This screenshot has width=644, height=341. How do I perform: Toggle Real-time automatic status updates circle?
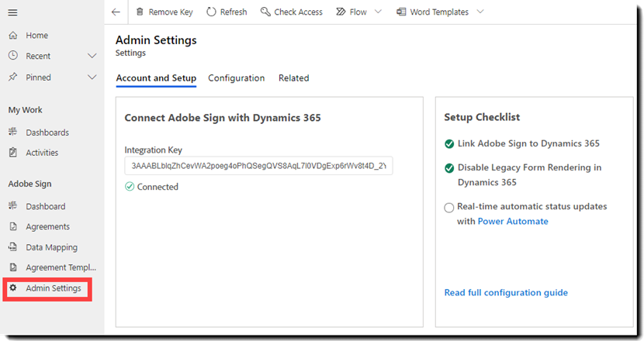click(449, 208)
